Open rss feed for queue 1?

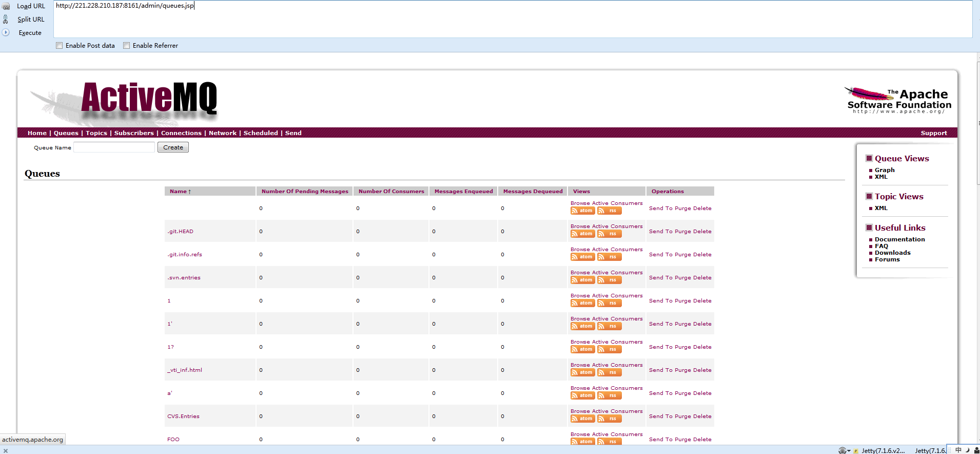click(x=609, y=349)
